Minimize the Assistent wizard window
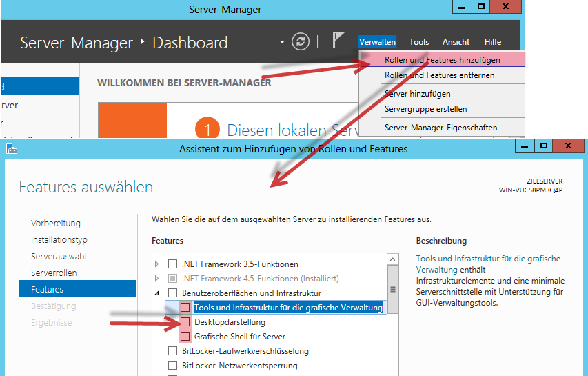 [x=525, y=146]
